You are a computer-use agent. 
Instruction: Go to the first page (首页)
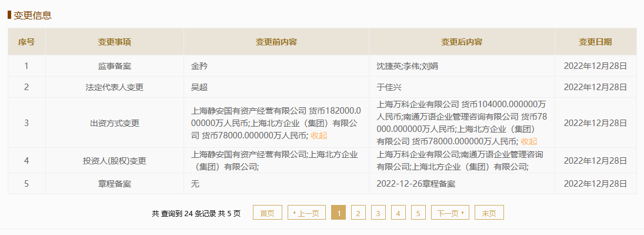(268, 213)
